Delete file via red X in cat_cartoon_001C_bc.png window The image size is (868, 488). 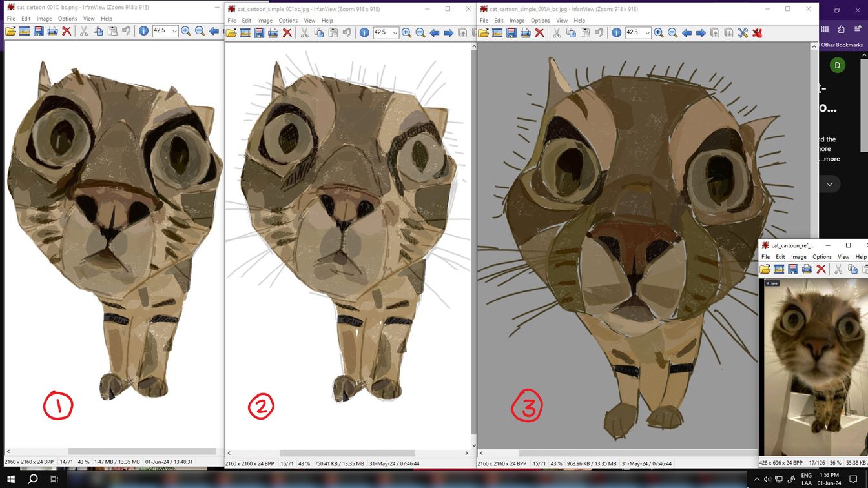(67, 31)
